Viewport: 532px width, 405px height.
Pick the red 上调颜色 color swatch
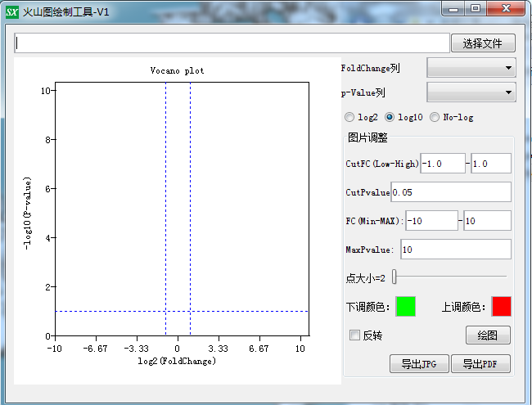501,307
